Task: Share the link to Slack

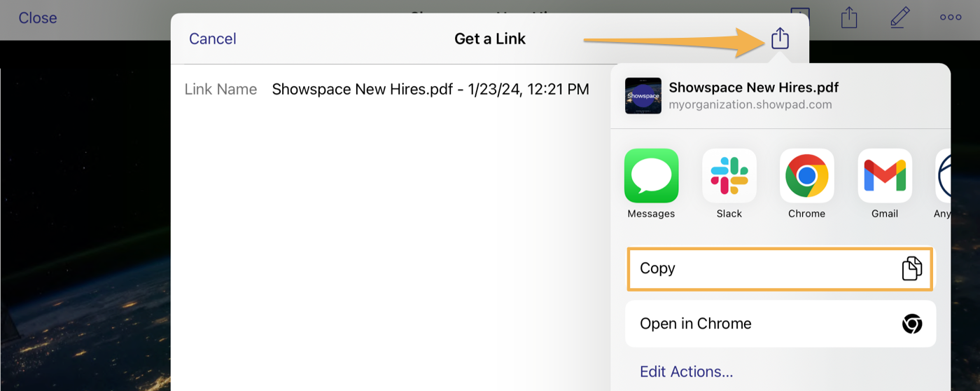Action: point(729,175)
